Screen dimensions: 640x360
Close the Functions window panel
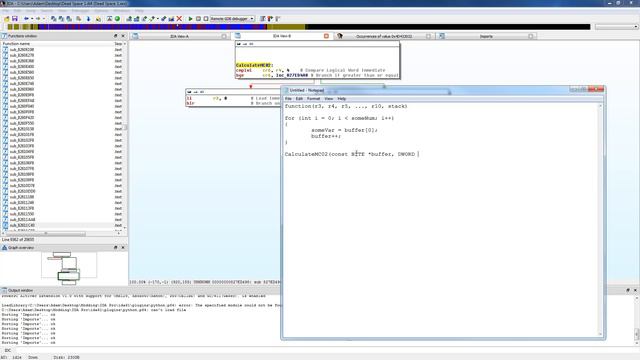(123, 36)
